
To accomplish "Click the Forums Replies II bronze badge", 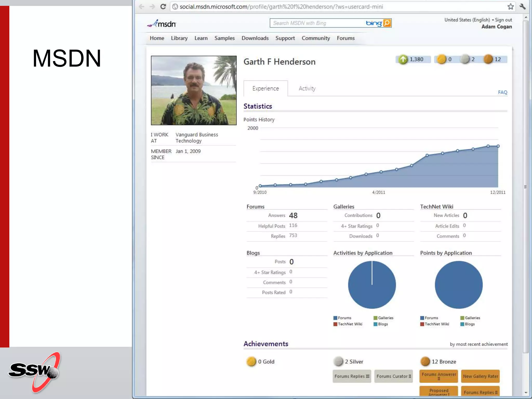I will point(480,391).
